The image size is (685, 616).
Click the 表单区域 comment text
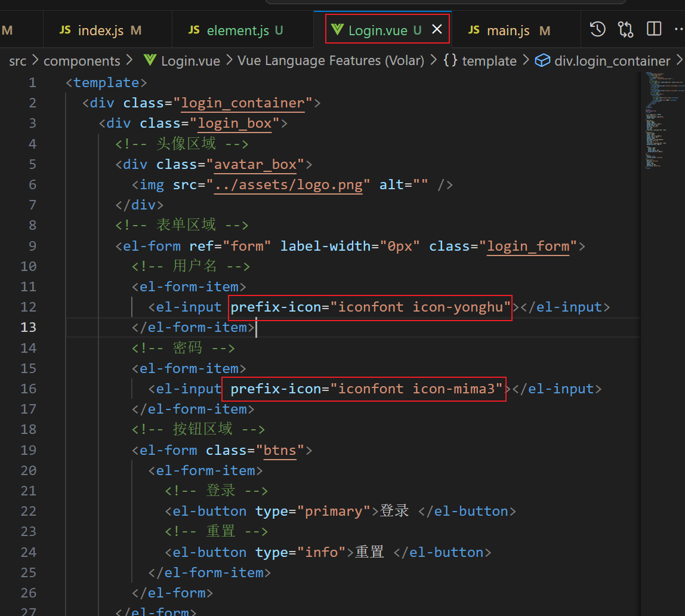point(186,225)
